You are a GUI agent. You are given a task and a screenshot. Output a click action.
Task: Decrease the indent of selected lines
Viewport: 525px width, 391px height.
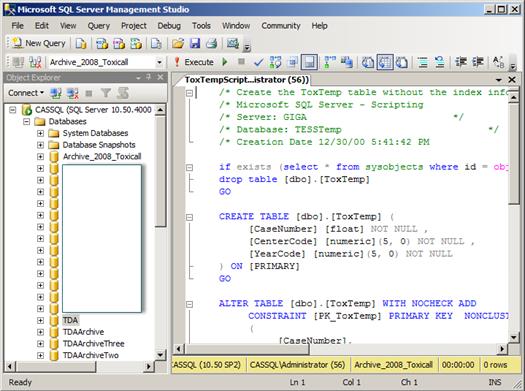click(x=461, y=62)
